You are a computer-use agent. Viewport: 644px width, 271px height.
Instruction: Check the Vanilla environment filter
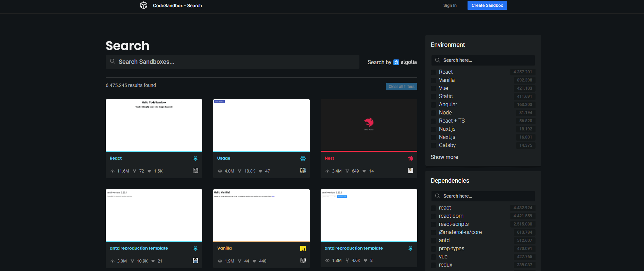pyautogui.click(x=434, y=80)
